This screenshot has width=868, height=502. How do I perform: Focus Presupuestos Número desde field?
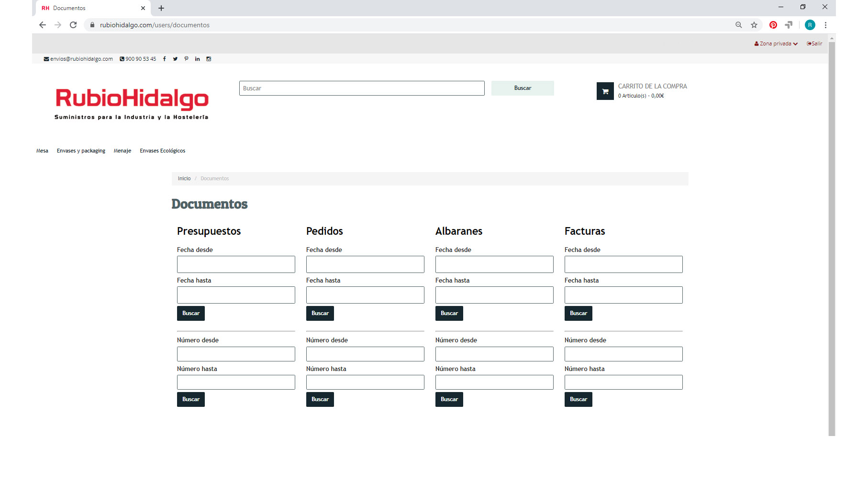[236, 354]
